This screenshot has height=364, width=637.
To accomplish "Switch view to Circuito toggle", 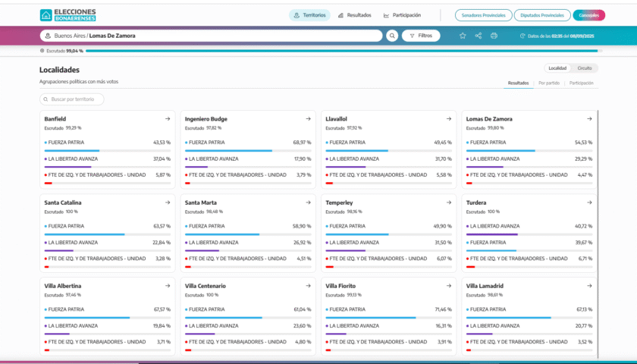I will click(584, 68).
